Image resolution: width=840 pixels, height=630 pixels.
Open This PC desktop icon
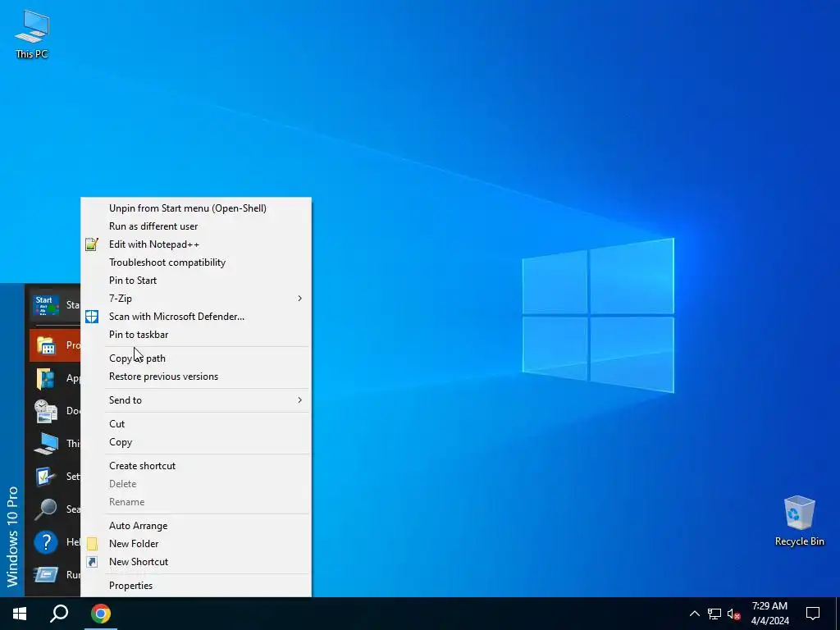(x=32, y=34)
